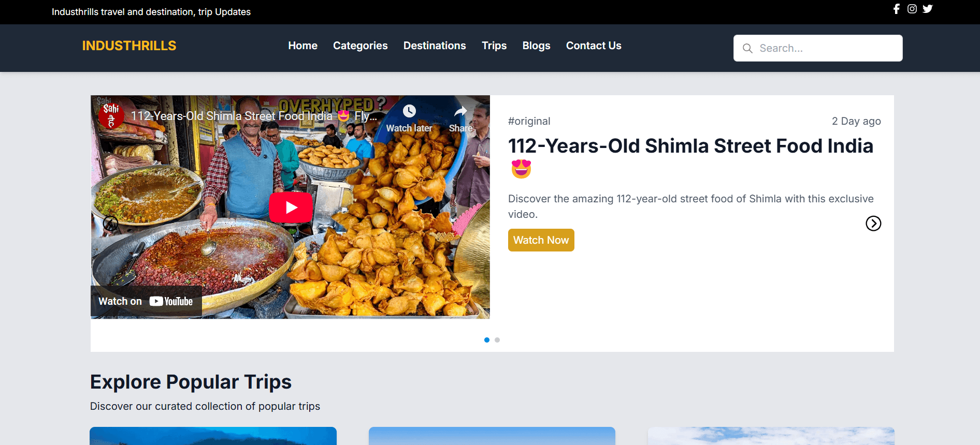Screen dimensions: 980x445
Task: Open the Categories menu
Action: (x=360, y=46)
